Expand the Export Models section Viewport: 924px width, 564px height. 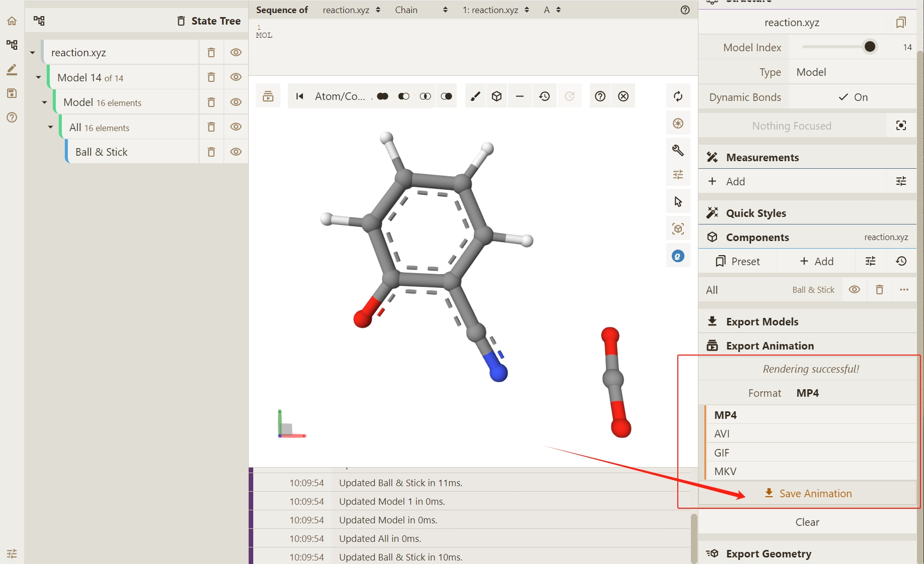(x=762, y=322)
